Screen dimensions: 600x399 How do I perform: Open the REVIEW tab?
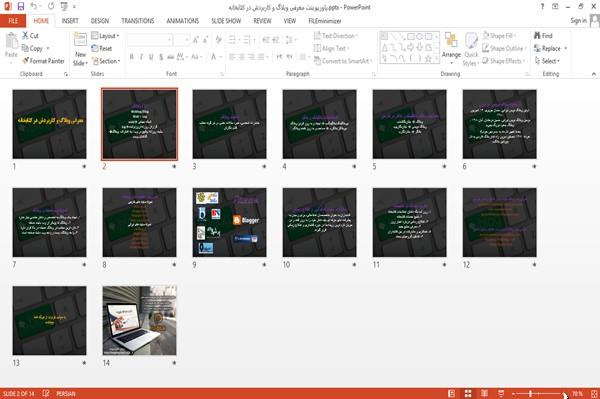(x=262, y=21)
